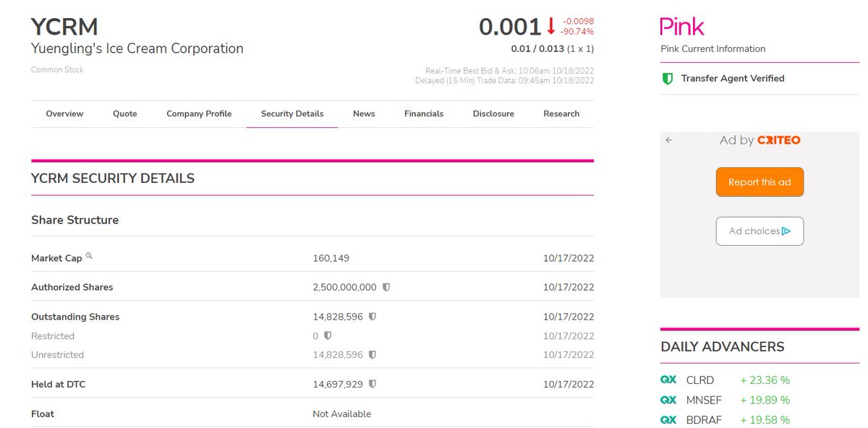Open the Overview tab
Image resolution: width=868 pixels, height=428 pixels.
pos(64,114)
